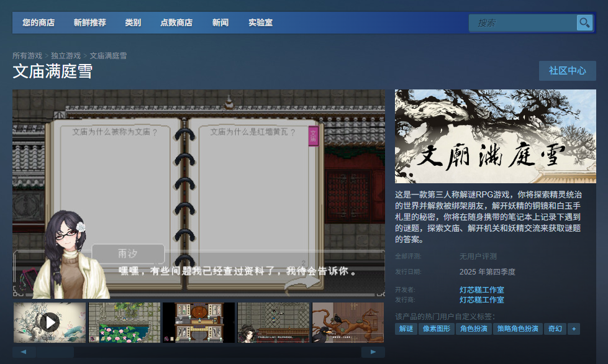
Task: Open the 新鲜推荐 menu
Action: tap(89, 23)
